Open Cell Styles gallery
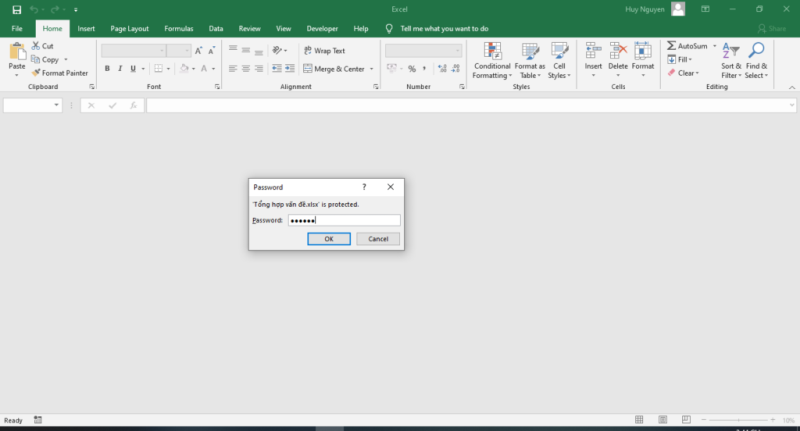 559,60
